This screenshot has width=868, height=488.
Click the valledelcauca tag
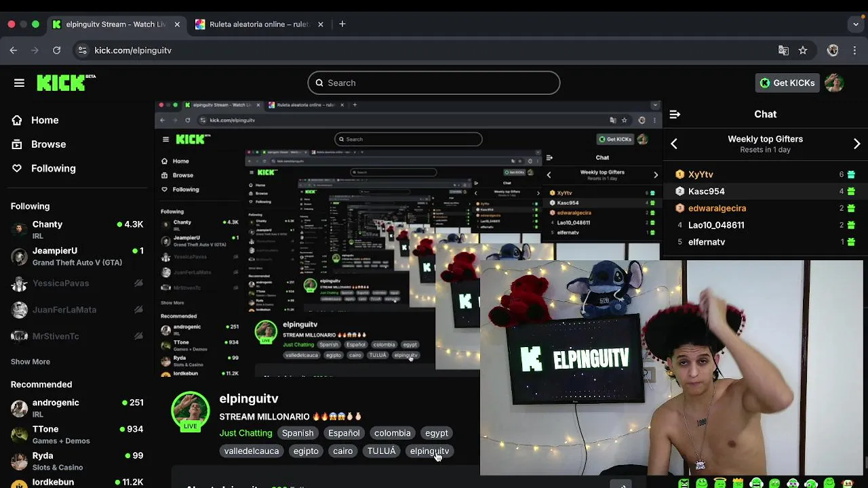[x=252, y=451]
